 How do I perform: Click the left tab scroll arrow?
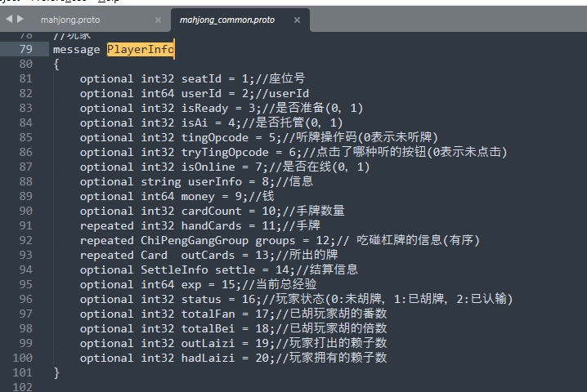[8, 18]
